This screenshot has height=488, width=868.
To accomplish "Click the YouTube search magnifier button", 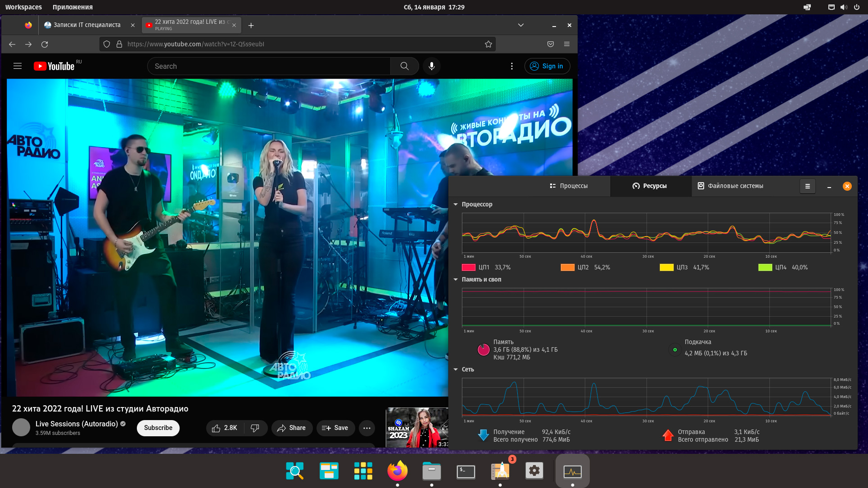I will click(x=404, y=66).
